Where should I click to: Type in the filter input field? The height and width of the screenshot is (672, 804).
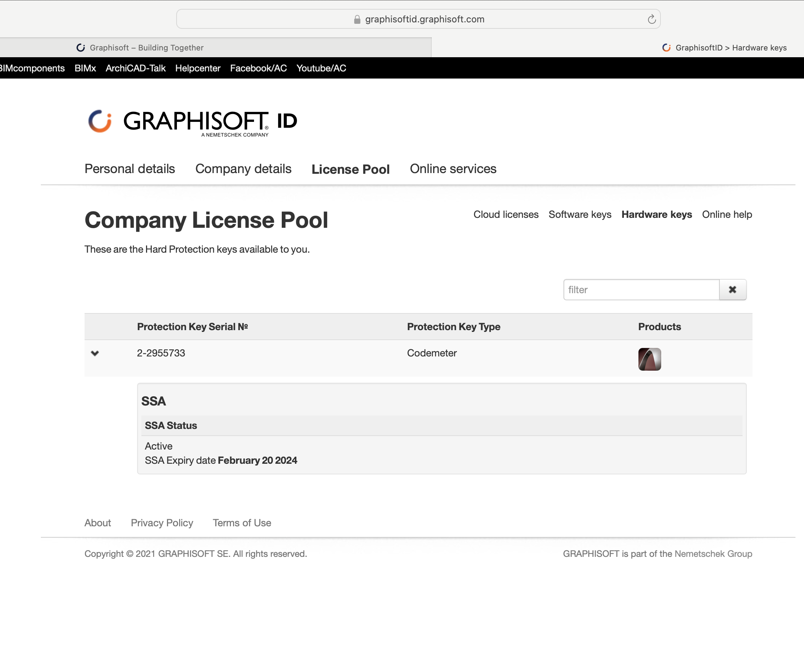click(x=641, y=290)
